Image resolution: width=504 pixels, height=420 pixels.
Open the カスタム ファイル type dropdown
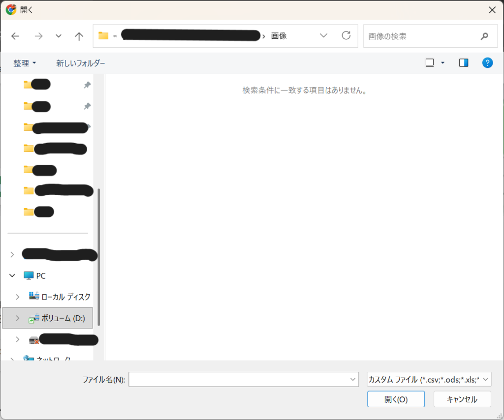click(429, 379)
